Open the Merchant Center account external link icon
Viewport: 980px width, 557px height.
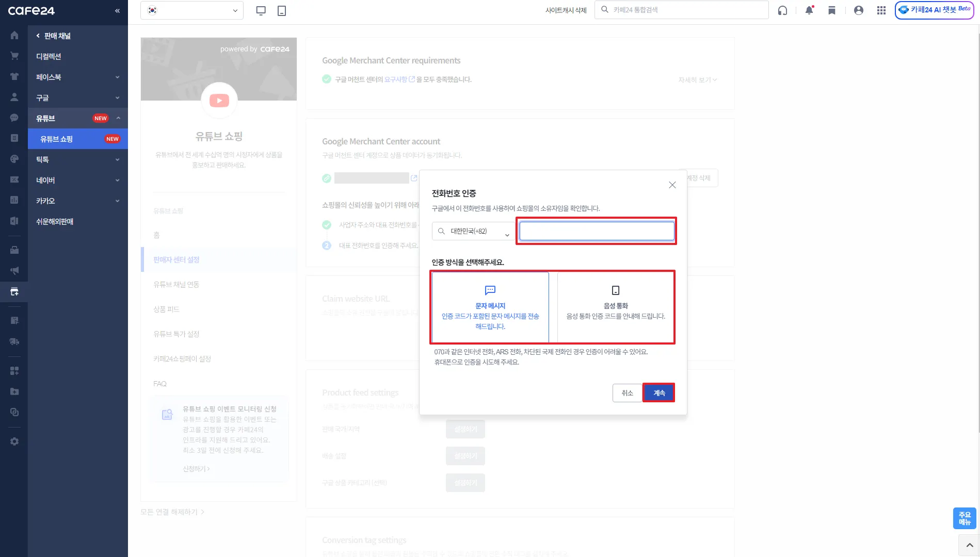414,178
